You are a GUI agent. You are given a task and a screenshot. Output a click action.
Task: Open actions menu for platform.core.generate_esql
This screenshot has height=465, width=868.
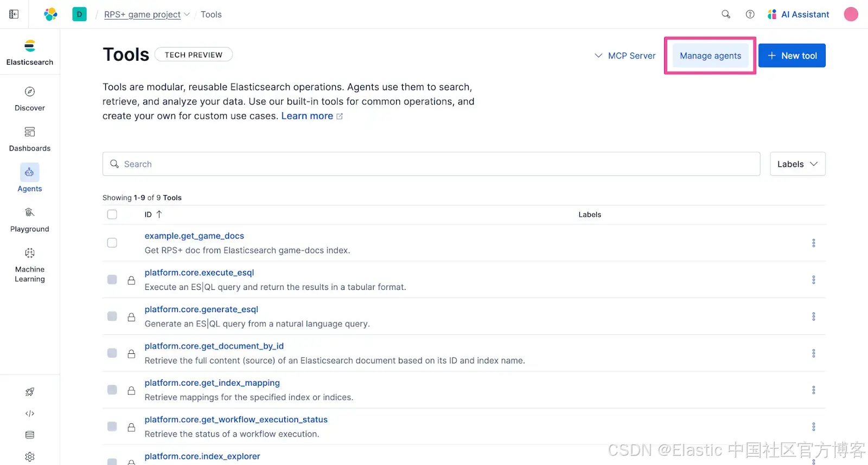click(x=813, y=317)
